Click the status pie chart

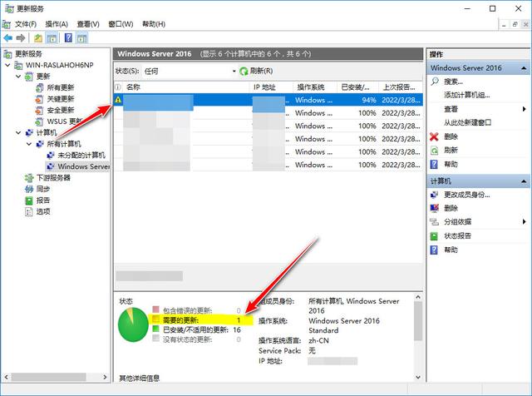(x=133, y=324)
